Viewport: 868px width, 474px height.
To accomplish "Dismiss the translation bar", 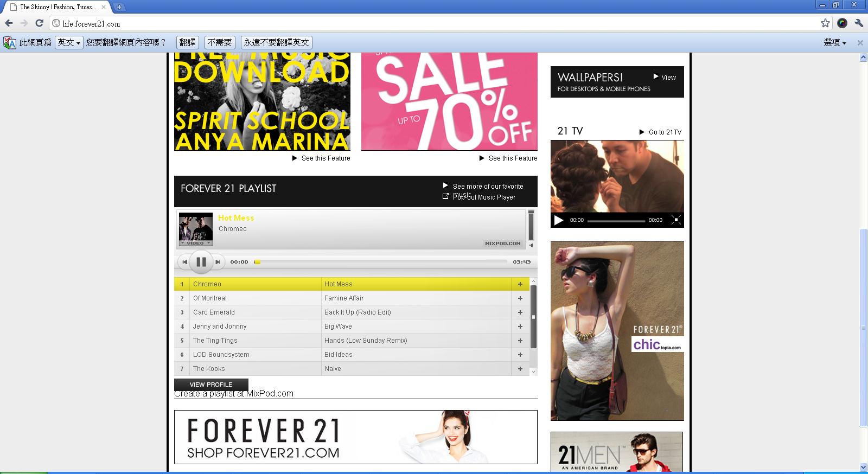I will click(x=860, y=43).
